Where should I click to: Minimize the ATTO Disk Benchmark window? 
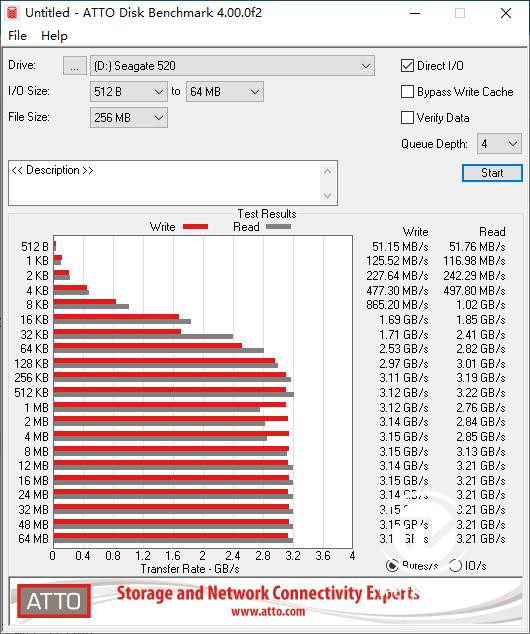click(x=415, y=13)
